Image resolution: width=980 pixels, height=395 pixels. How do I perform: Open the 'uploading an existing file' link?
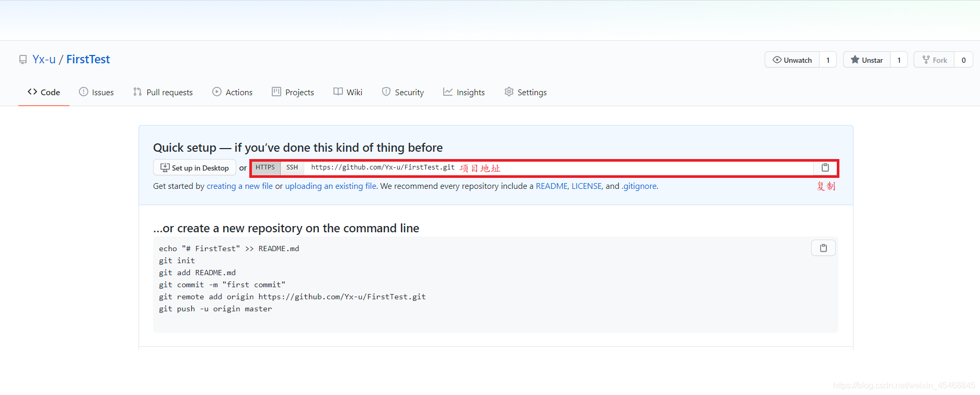point(330,186)
